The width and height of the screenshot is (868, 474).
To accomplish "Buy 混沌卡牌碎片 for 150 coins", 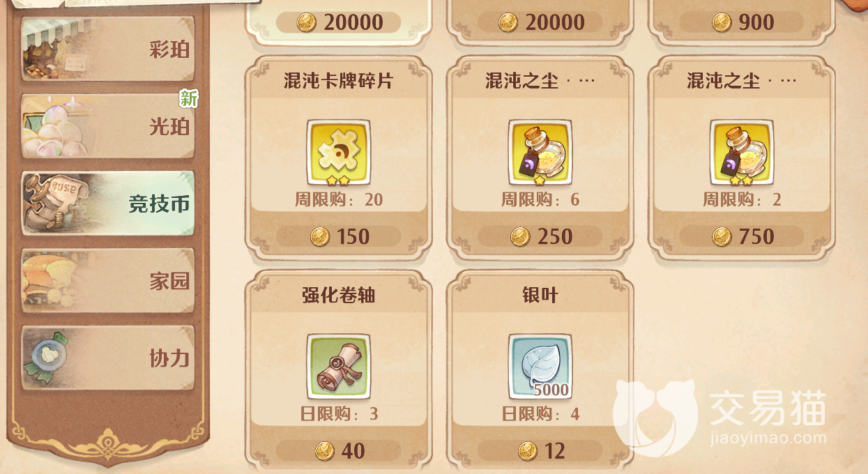I will (339, 236).
